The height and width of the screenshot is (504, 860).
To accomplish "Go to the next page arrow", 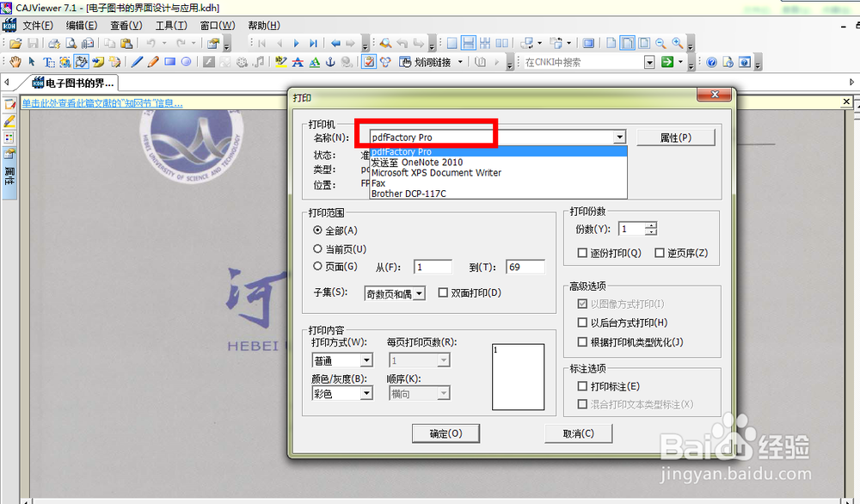I will [x=296, y=43].
